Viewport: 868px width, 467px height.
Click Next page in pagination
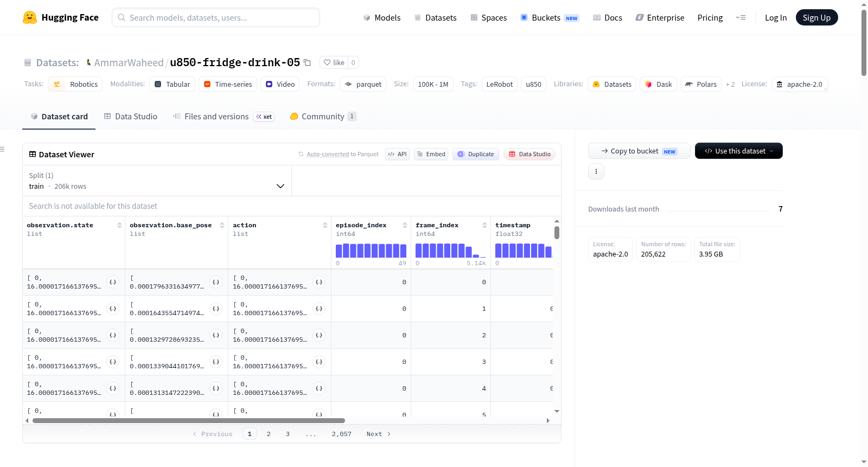click(x=378, y=434)
